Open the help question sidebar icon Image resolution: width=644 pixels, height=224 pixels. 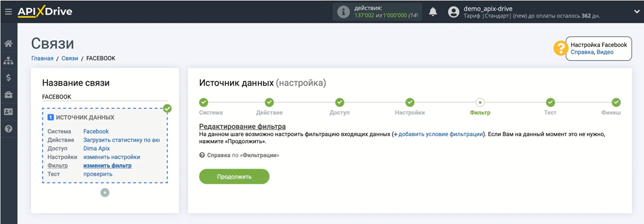pos(8,129)
